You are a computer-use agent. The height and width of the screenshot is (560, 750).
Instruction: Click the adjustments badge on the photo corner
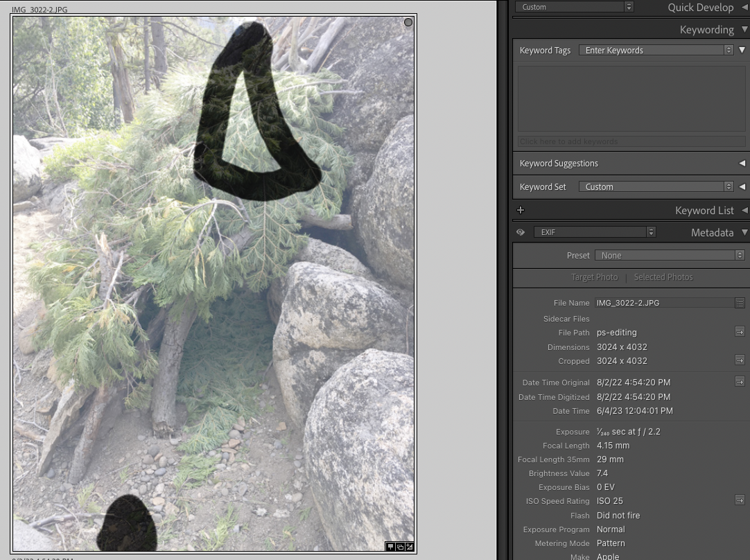(409, 547)
